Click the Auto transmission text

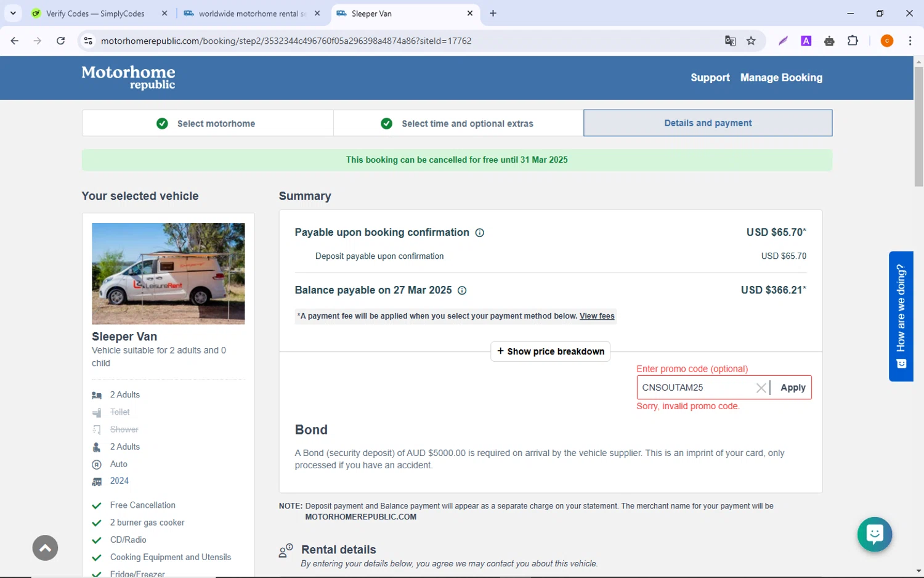click(x=119, y=464)
